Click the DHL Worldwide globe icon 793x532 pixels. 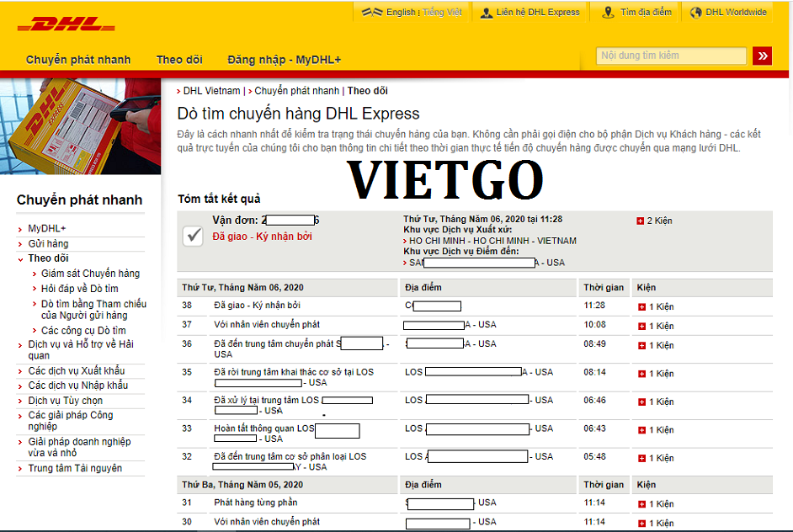pyautogui.click(x=695, y=13)
